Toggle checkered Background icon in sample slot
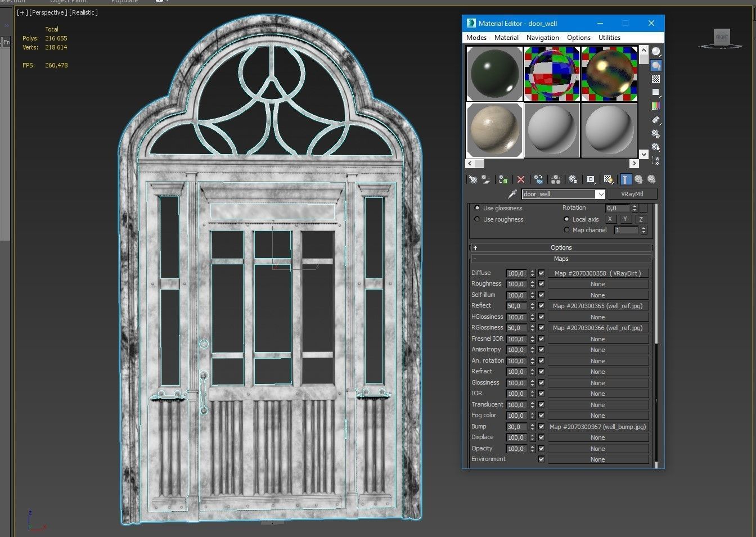The height and width of the screenshot is (537, 756). coord(656,79)
